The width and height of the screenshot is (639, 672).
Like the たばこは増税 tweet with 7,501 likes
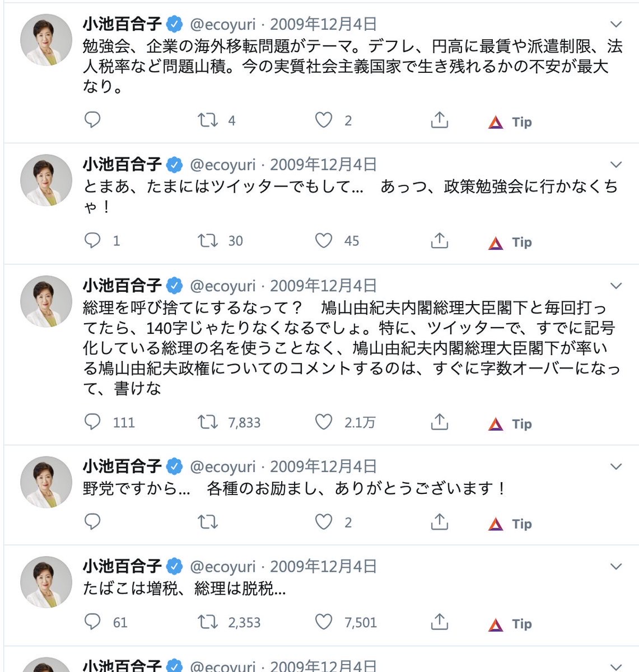[324, 622]
